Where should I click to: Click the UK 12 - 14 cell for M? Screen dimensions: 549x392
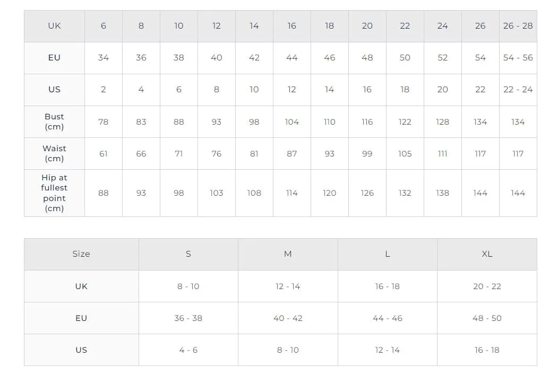point(288,286)
